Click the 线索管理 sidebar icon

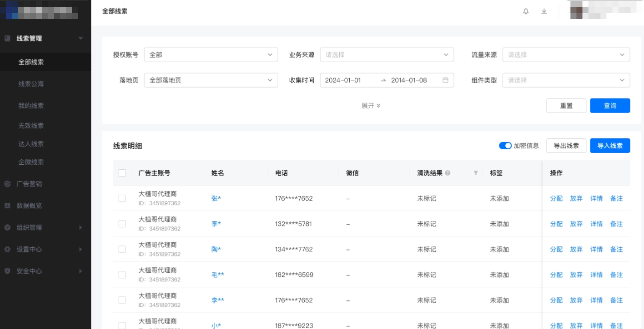point(7,38)
